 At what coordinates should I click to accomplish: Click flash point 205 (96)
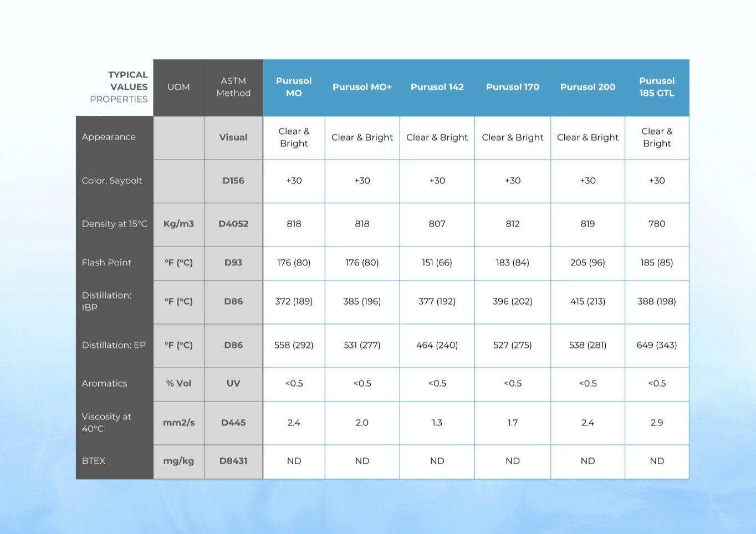(x=588, y=263)
